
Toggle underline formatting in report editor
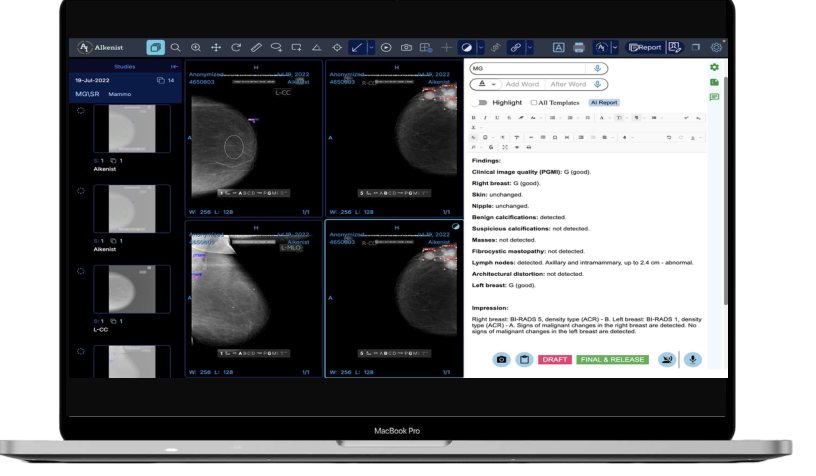point(496,118)
